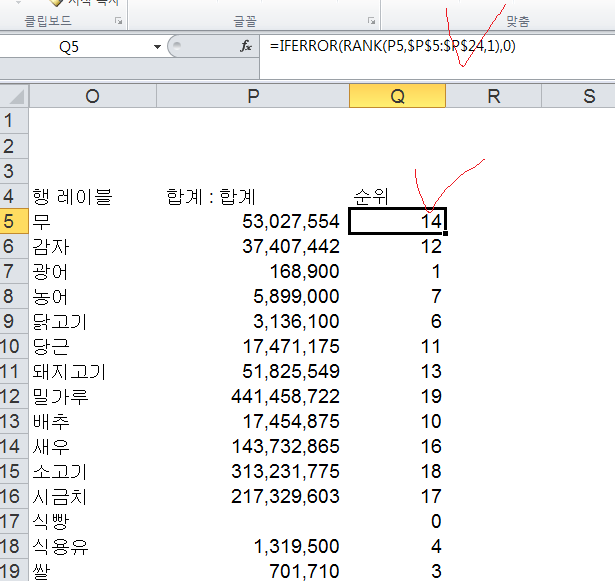Select row 4 header
Screen dimensions: 615x581
click(14, 196)
